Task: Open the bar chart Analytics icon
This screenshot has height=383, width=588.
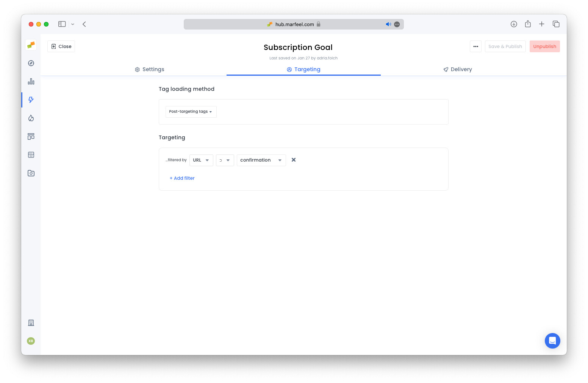Action: click(31, 81)
